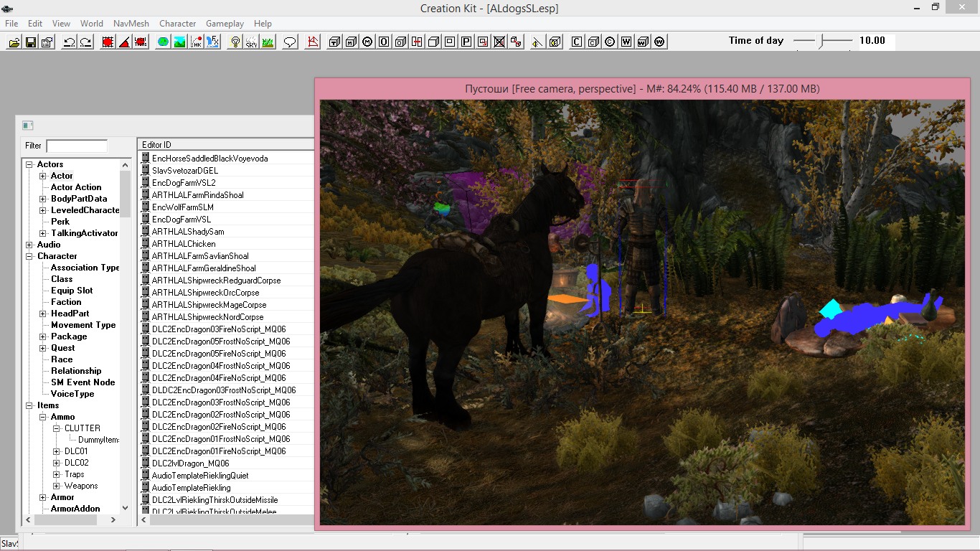Click the Save plugin floppy disk icon
Viewport: 980px width, 551px height.
point(30,42)
